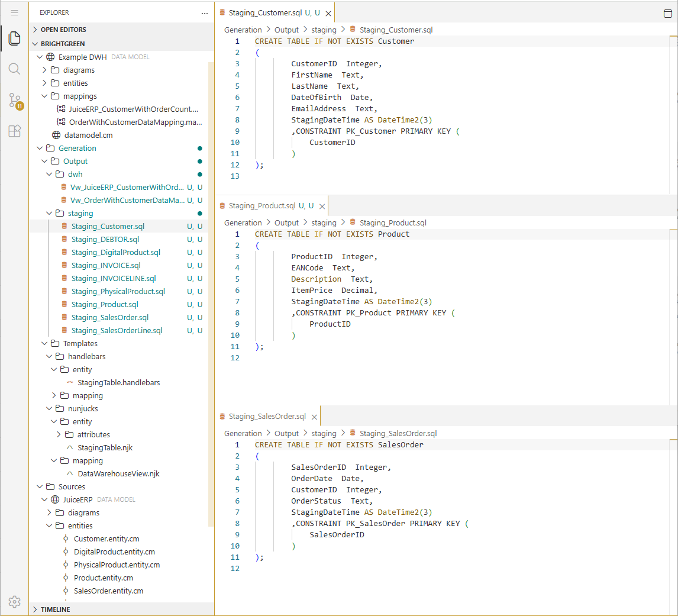The width and height of the screenshot is (678, 616).
Task: Click the Customer.entity.cm entity icon
Action: (x=66, y=538)
